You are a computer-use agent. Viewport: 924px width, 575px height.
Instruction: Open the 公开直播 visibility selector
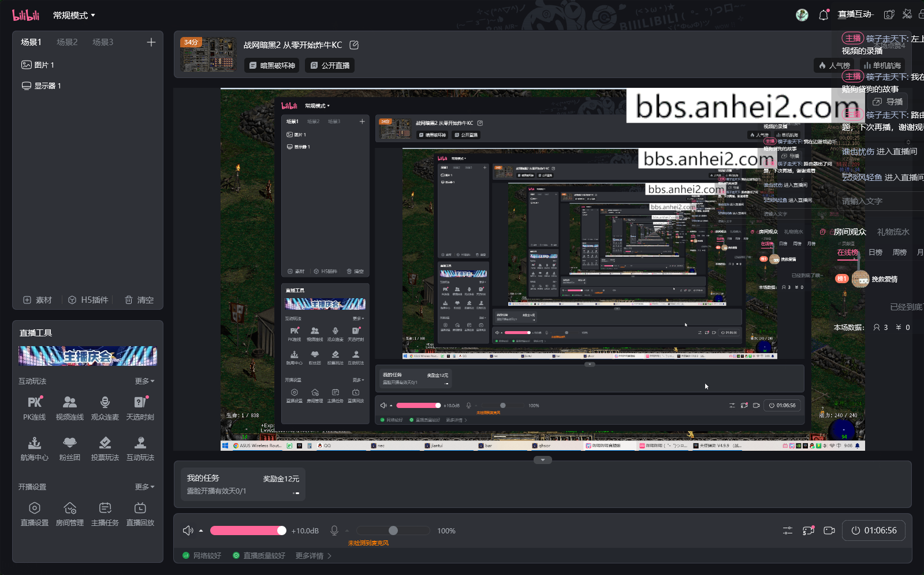330,65
